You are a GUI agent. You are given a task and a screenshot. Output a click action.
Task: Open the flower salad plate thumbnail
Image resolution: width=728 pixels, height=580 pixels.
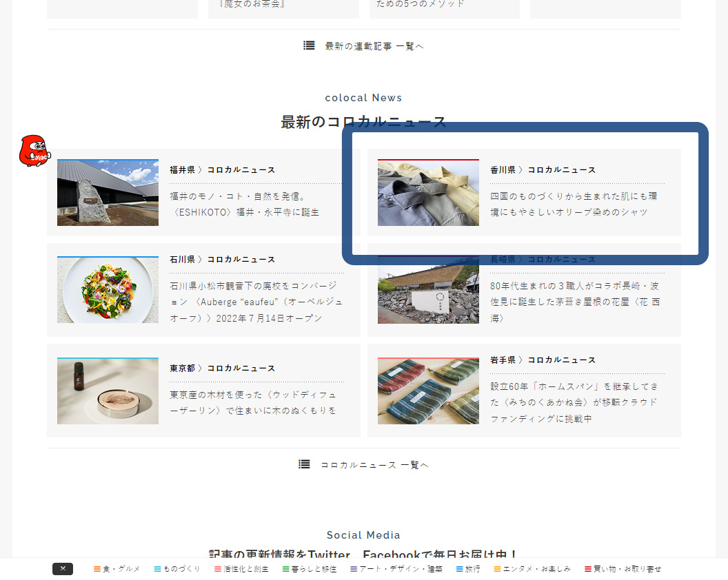pyautogui.click(x=108, y=290)
